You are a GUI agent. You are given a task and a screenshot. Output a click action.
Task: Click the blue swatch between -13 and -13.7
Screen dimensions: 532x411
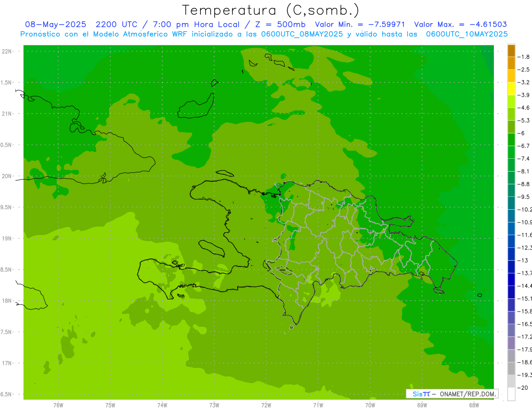511,267
